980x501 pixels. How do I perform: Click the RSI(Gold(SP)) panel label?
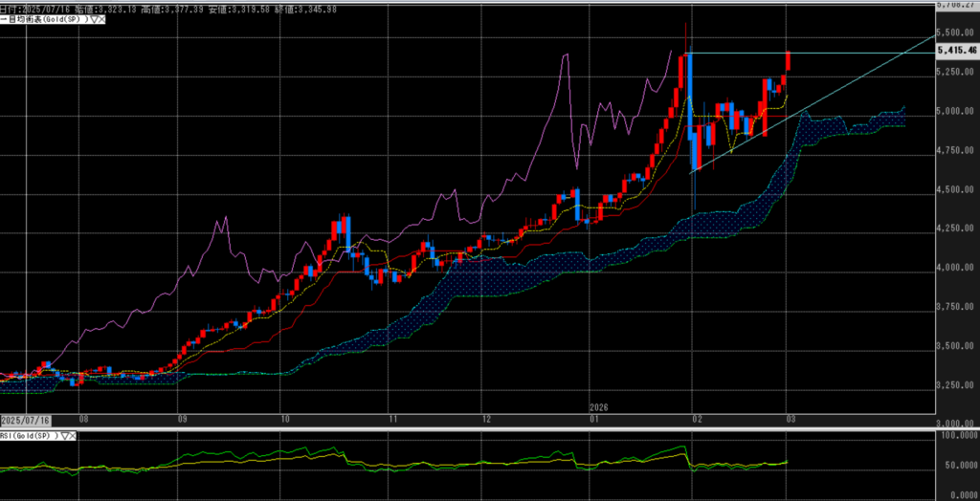(x=29, y=435)
